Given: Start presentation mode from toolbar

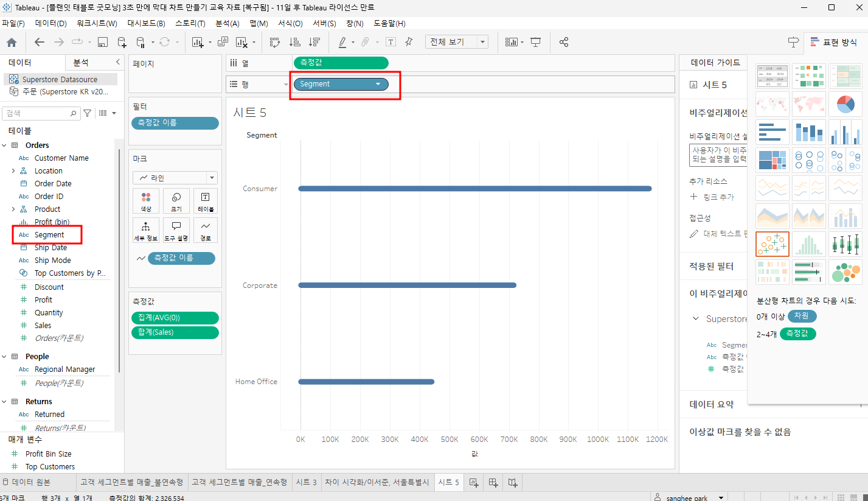Looking at the screenshot, I should (535, 42).
